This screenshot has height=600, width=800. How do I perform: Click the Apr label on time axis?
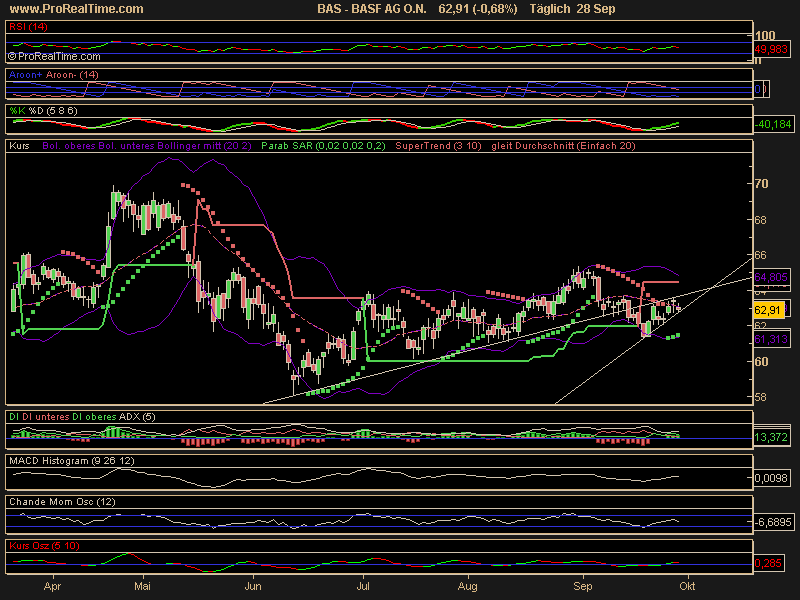[x=53, y=586]
